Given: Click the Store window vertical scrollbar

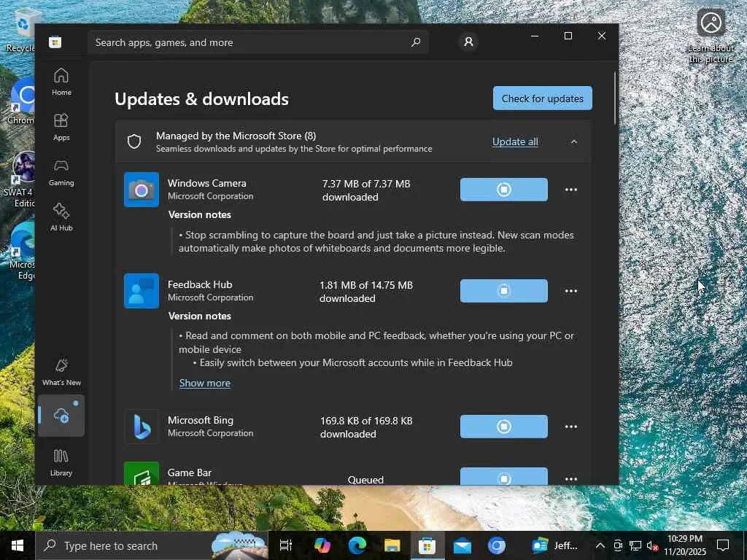Looking at the screenshot, I should click(x=614, y=98).
